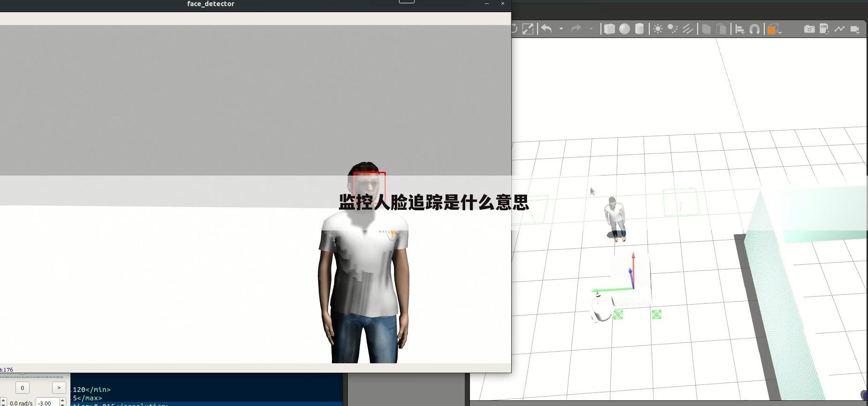
Task: Click the video record camera icon
Action: click(855, 29)
